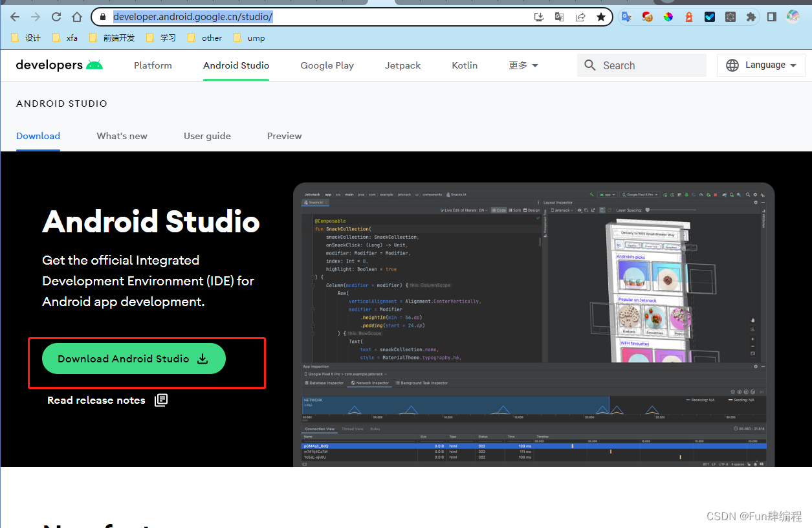Open the 学习 bookmark folder
This screenshot has height=528, width=812.
tap(160, 38)
